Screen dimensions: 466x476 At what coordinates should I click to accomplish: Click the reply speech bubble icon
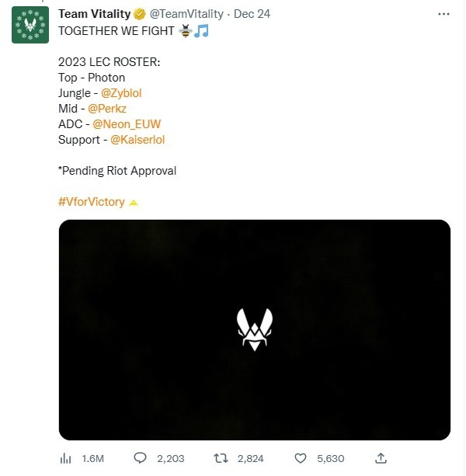140,458
